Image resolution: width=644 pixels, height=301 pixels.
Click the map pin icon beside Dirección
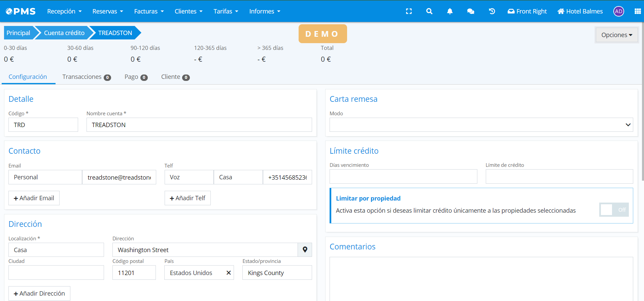coord(305,250)
